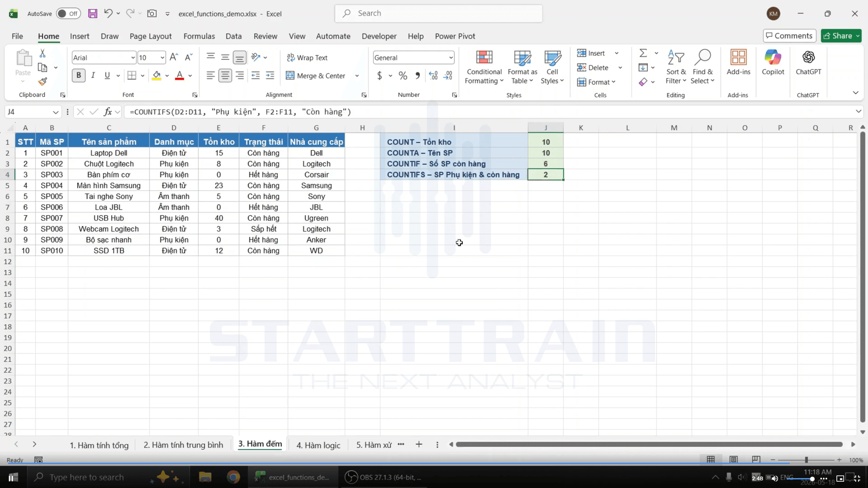The height and width of the screenshot is (488, 868).
Task: Open the Delete cells button
Action: [x=593, y=67]
